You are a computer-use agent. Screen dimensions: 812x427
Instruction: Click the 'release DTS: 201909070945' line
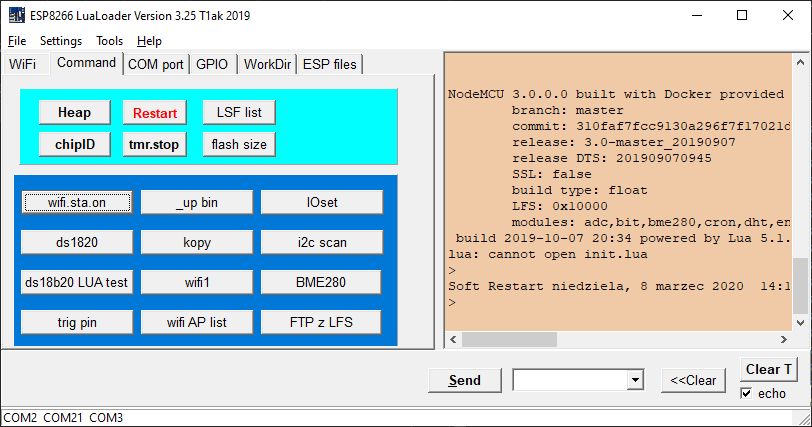tap(612, 158)
